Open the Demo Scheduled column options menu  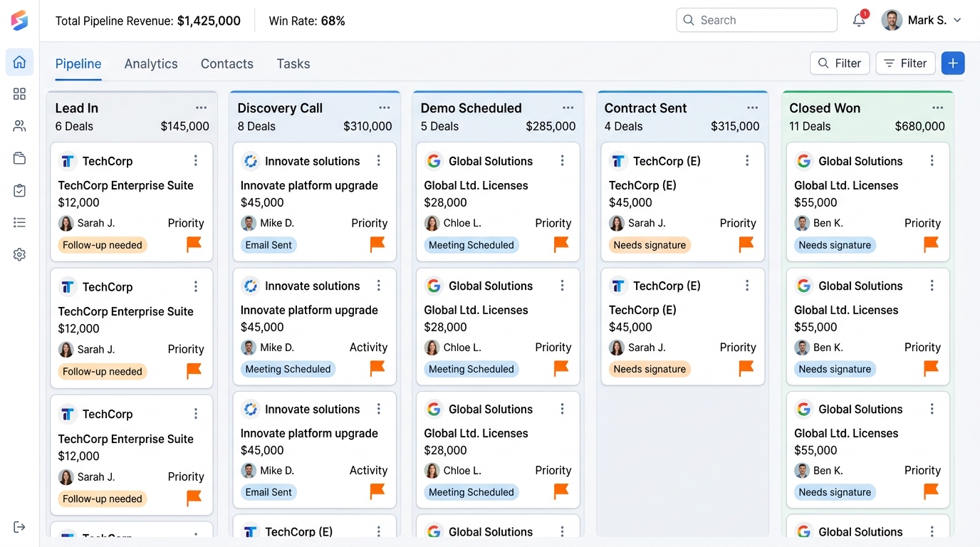pos(568,108)
